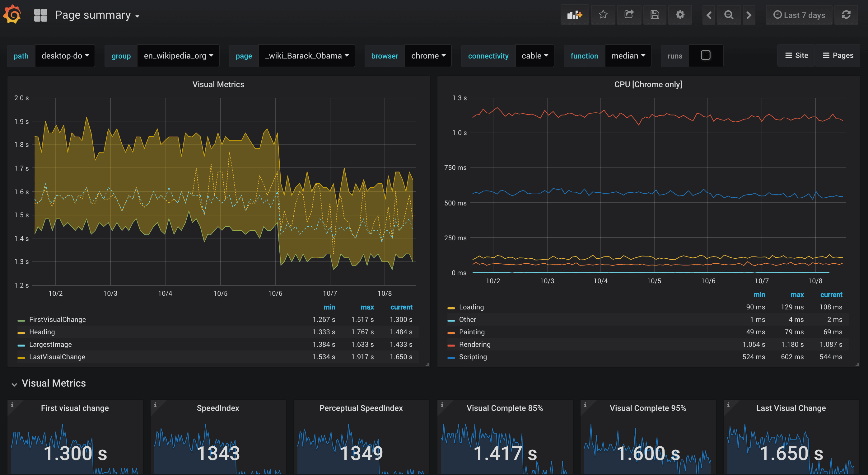Toggle FirstVisualChange series in legend

coord(57,319)
